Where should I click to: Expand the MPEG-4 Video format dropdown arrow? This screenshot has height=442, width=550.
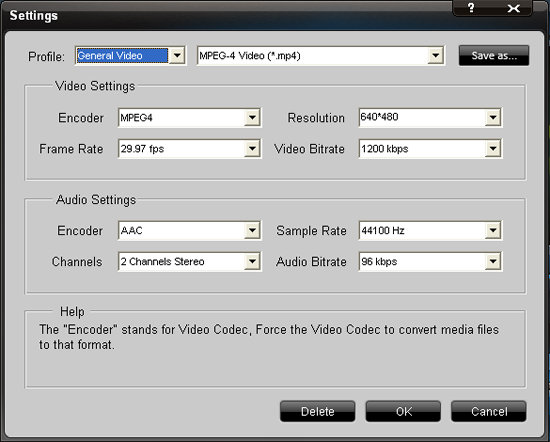tap(435, 55)
